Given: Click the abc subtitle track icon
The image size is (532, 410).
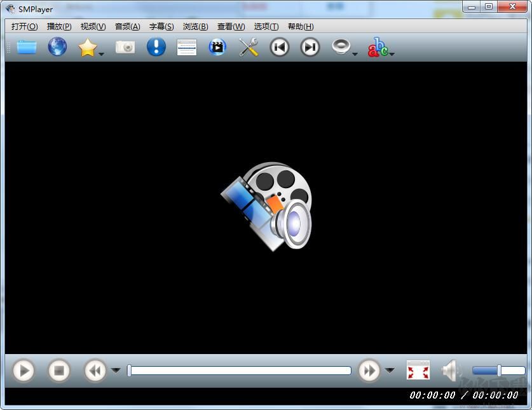Looking at the screenshot, I should pyautogui.click(x=378, y=47).
